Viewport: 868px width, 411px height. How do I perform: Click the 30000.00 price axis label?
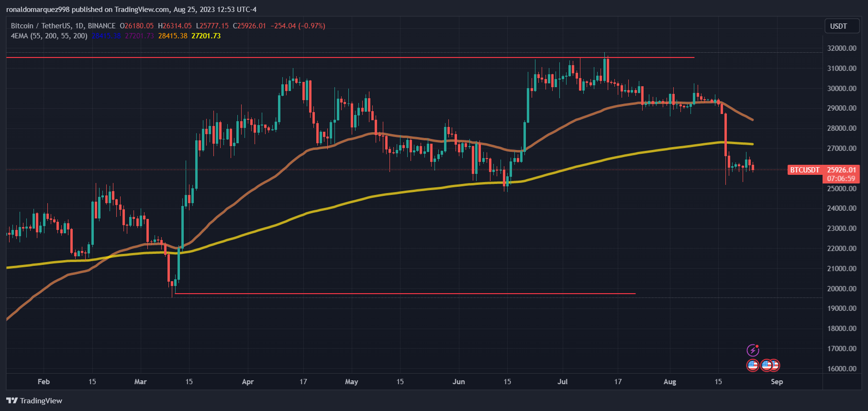tap(842, 89)
